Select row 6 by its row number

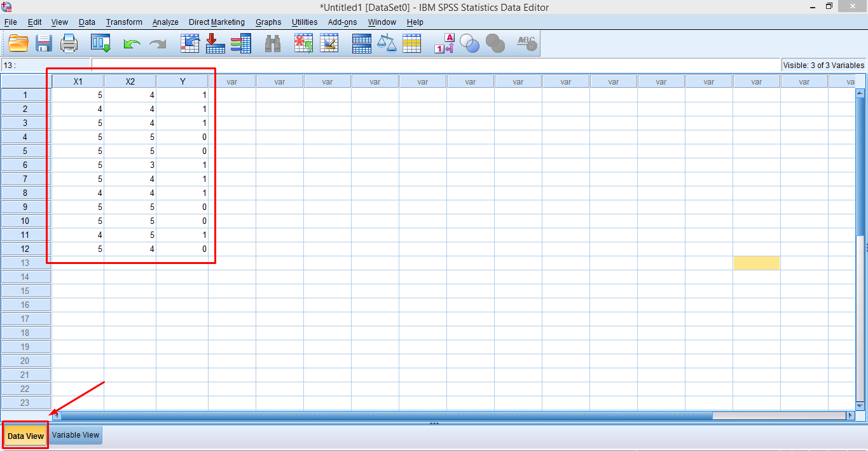point(25,165)
